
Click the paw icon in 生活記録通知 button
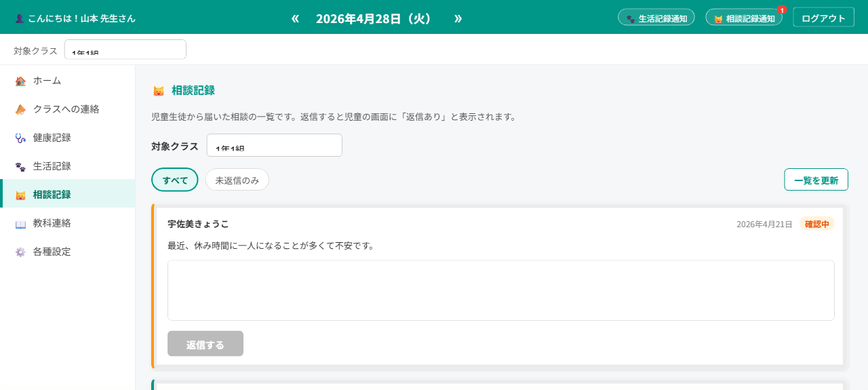point(631,19)
